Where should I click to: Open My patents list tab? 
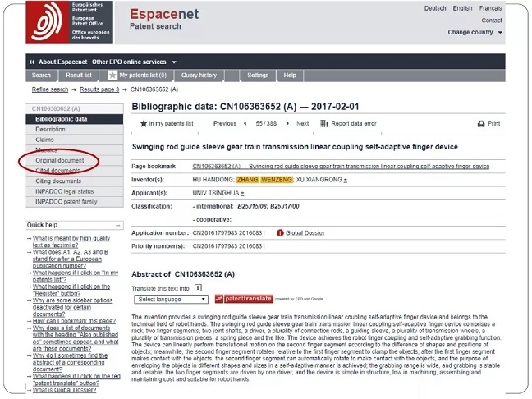[137, 76]
